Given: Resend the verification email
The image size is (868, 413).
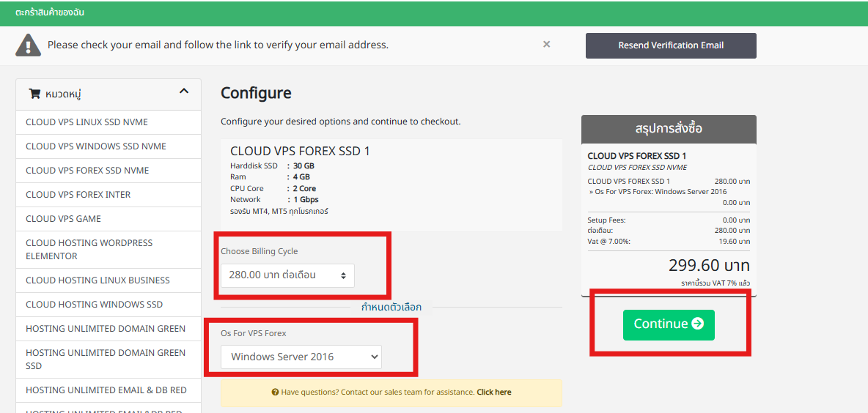Looking at the screenshot, I should 671,45.
